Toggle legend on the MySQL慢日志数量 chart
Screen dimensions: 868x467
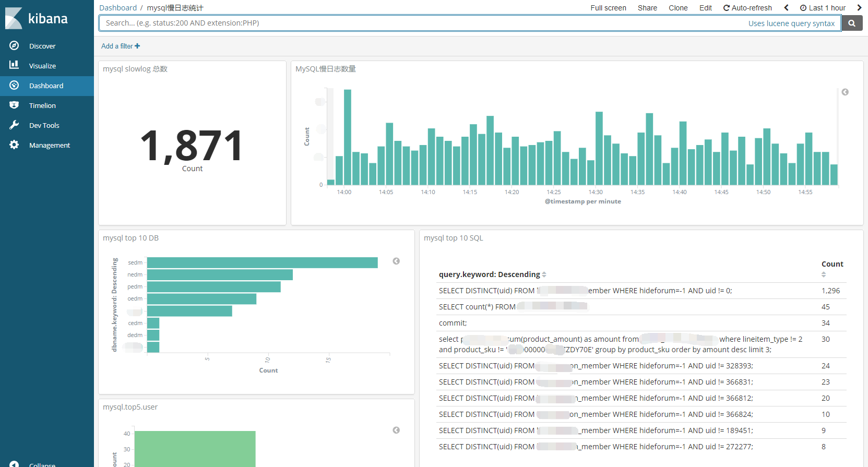coord(845,92)
